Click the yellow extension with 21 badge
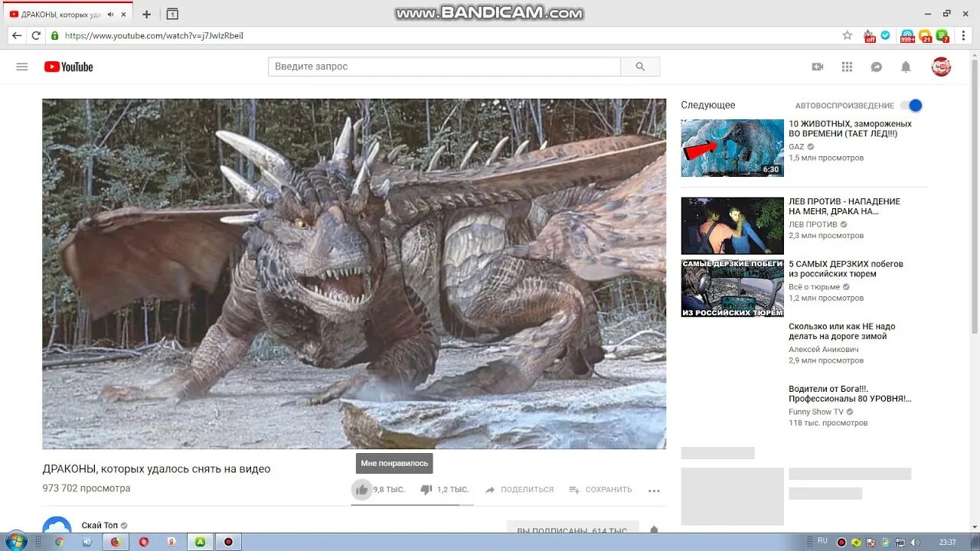The width and height of the screenshot is (980, 551). coord(925,36)
